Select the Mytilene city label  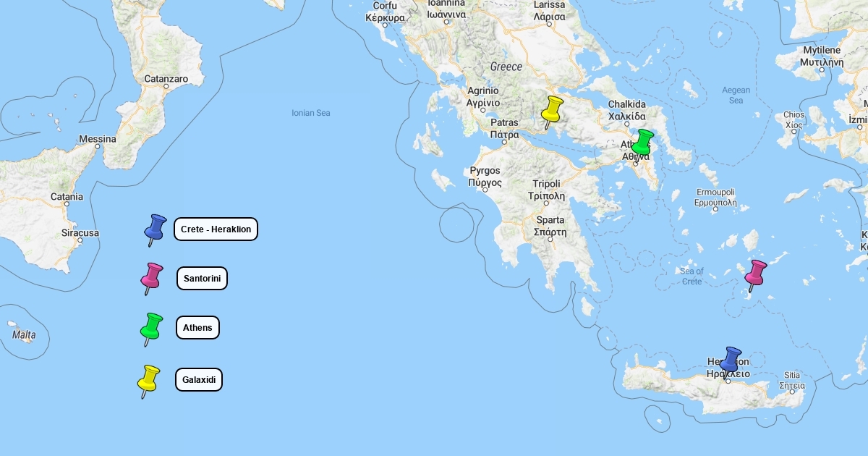[x=822, y=56]
